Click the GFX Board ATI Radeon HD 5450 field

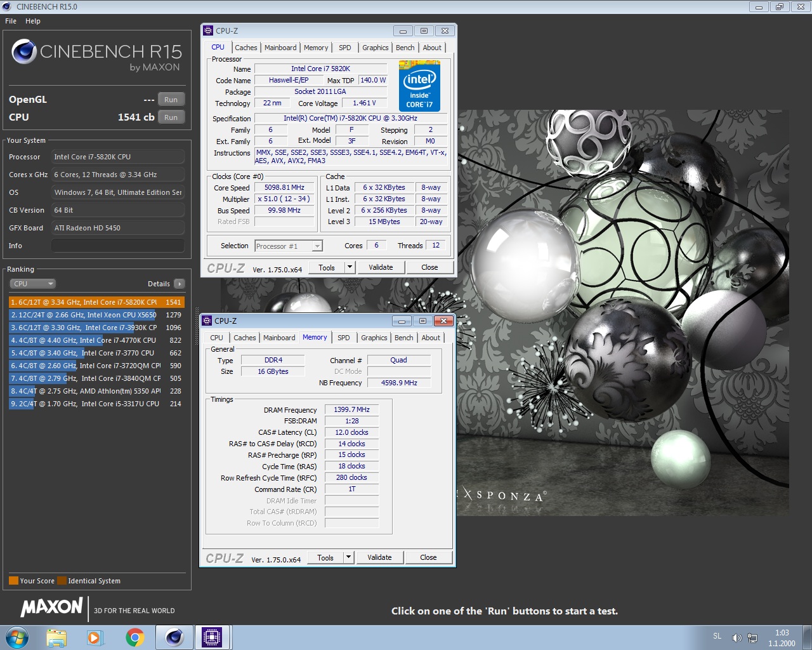118,228
